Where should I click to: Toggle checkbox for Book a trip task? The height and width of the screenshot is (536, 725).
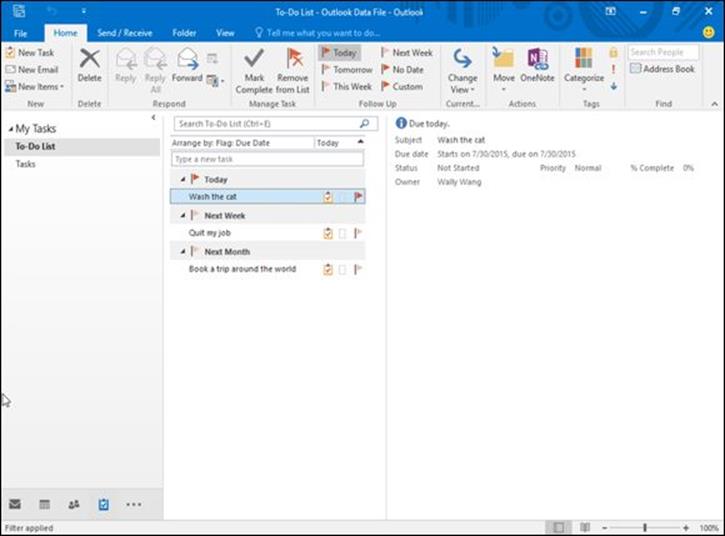(x=343, y=270)
